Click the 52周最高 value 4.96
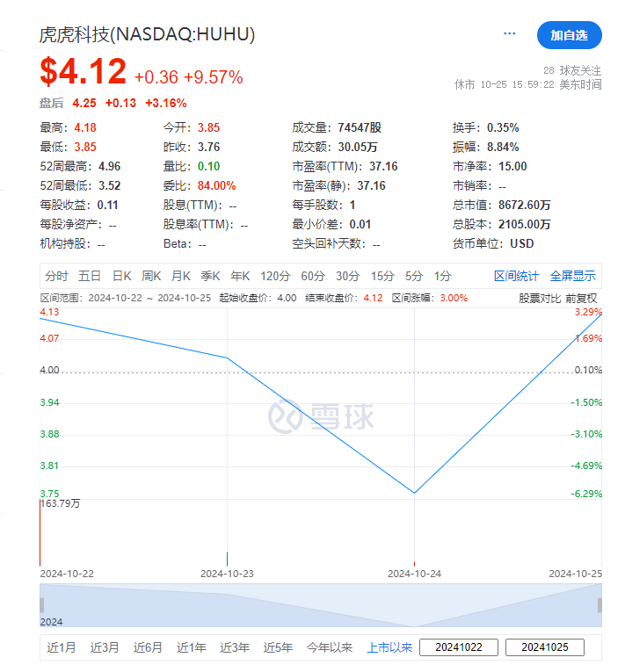 [x=109, y=166]
